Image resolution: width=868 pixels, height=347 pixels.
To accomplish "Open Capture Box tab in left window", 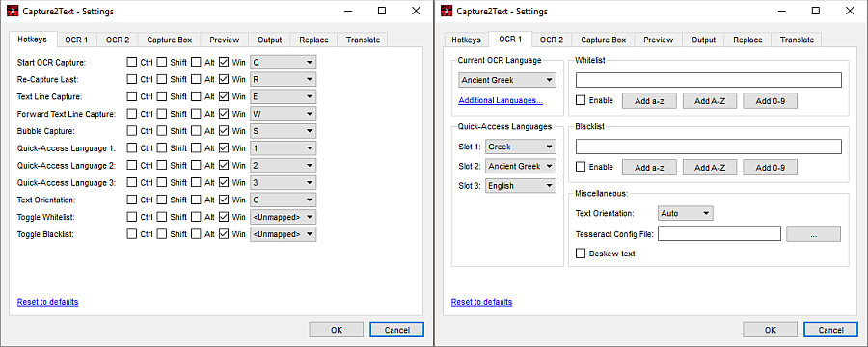I will [170, 40].
